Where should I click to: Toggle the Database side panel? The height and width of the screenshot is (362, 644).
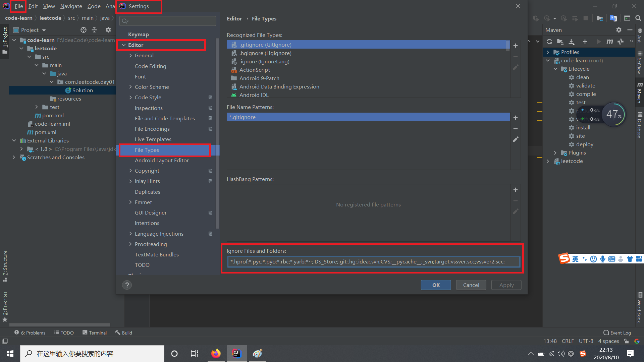pos(640,125)
